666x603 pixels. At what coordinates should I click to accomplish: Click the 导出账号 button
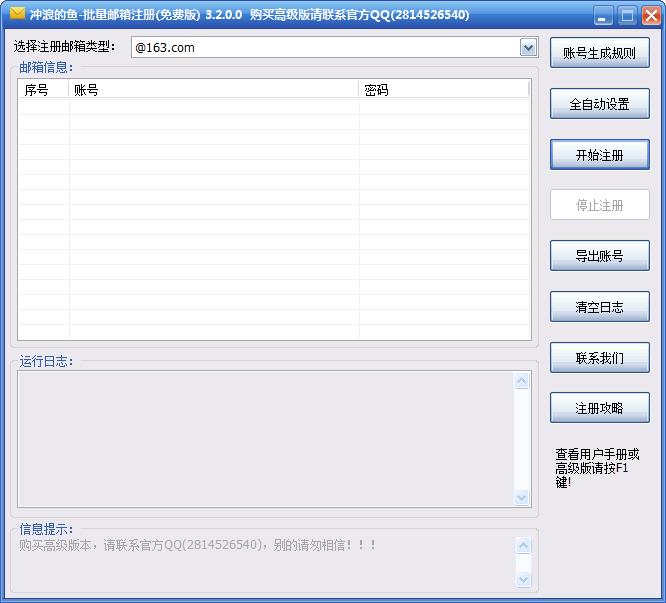pos(599,256)
